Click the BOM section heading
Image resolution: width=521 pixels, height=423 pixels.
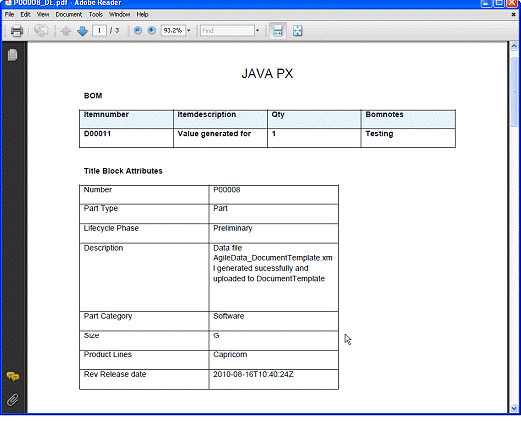[93, 96]
